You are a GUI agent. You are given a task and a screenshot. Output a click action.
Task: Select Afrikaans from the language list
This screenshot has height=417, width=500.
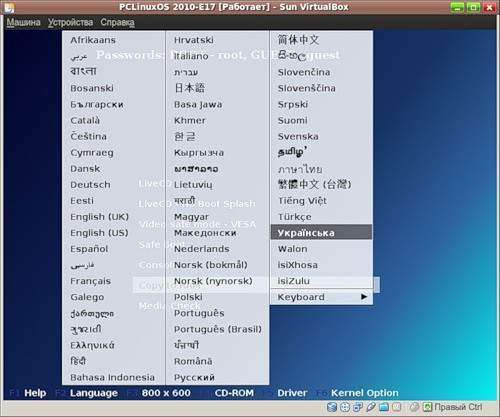[93, 40]
